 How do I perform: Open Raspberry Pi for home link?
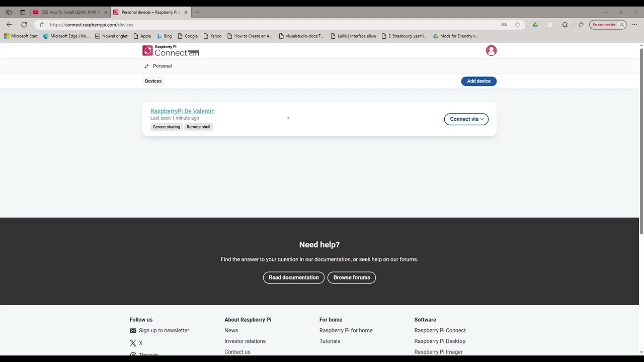346,331
